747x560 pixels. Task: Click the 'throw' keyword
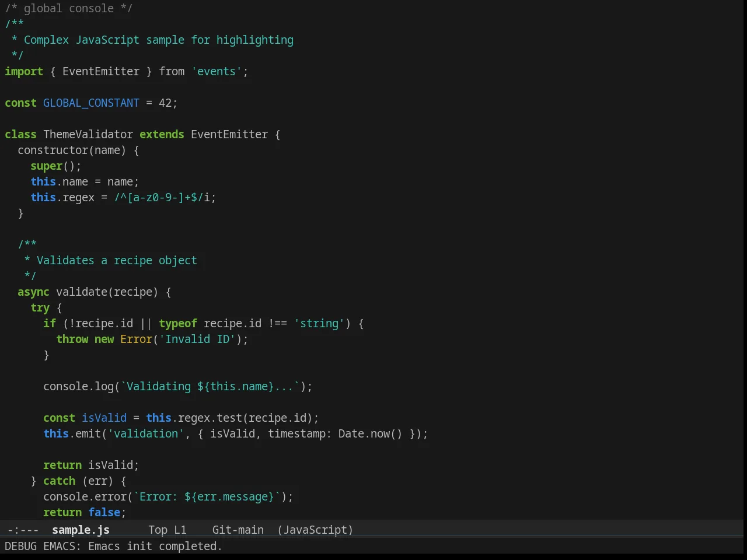point(72,339)
